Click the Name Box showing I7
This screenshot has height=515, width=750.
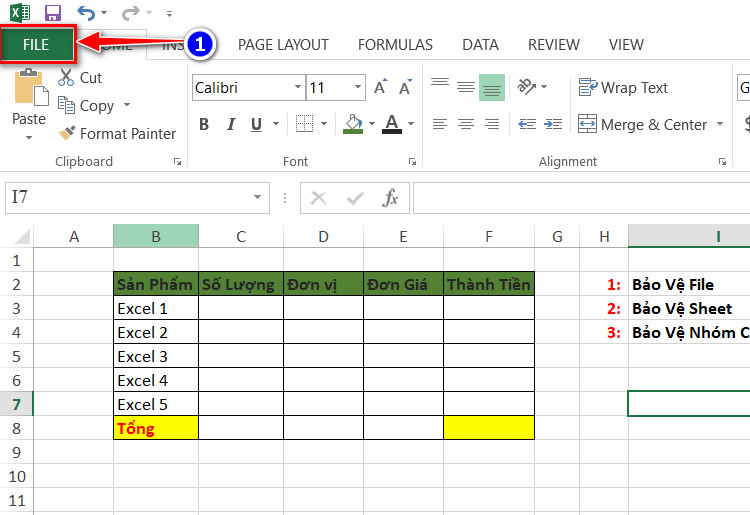pos(127,197)
